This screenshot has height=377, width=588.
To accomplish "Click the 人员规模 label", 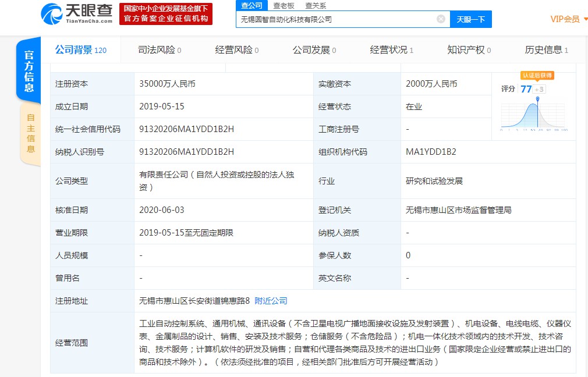I will tap(71, 255).
